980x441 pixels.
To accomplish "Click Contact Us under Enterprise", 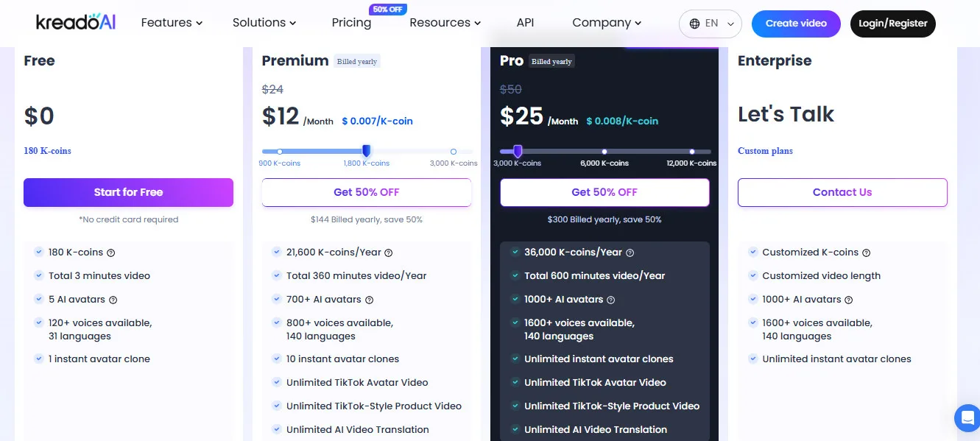I will (842, 191).
